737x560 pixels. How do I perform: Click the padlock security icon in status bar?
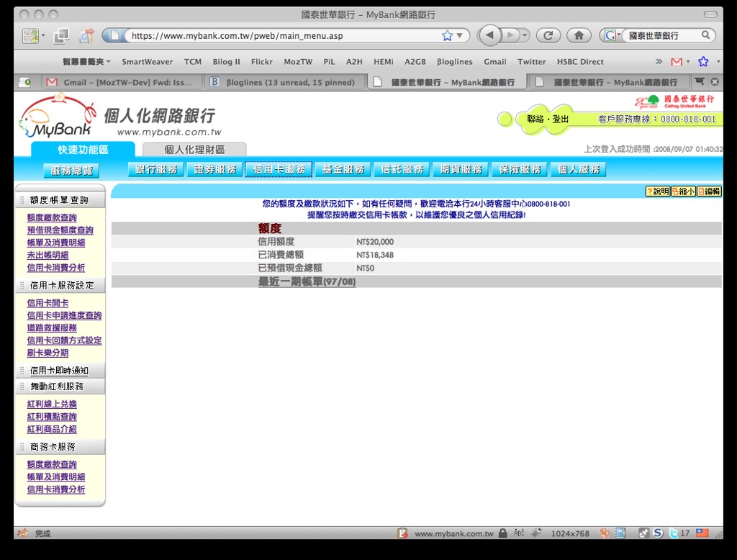[x=503, y=533]
